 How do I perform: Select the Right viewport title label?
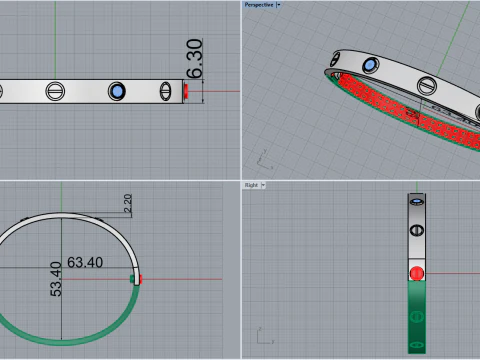[251, 185]
